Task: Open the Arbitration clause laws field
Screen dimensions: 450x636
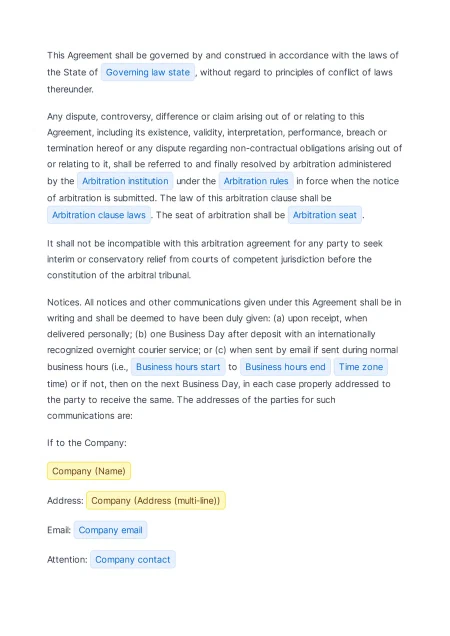Action: tap(99, 215)
